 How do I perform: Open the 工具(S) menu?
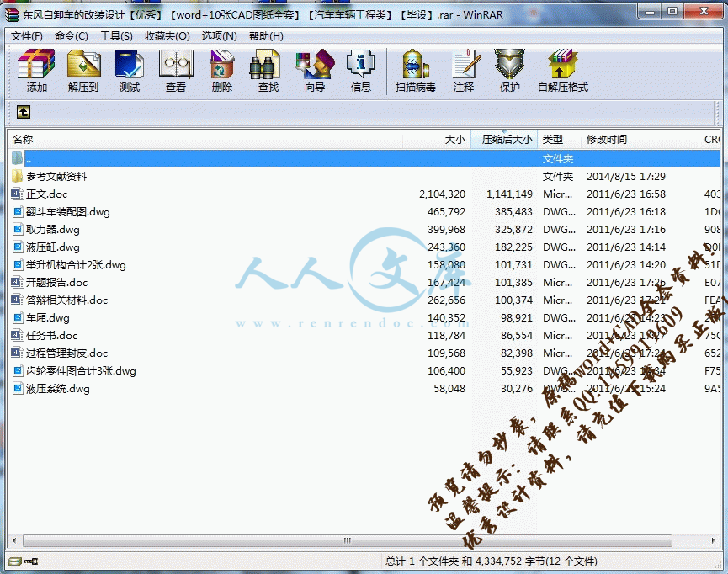116,36
